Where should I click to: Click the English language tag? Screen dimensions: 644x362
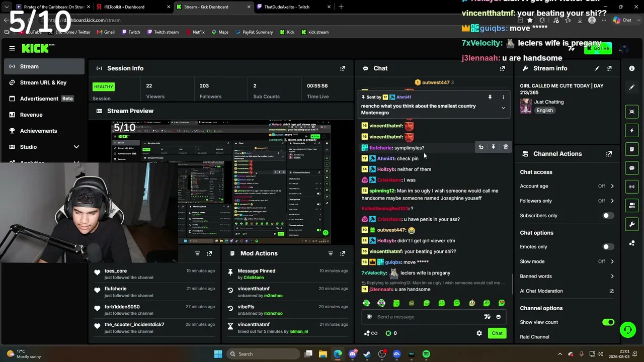tap(544, 111)
